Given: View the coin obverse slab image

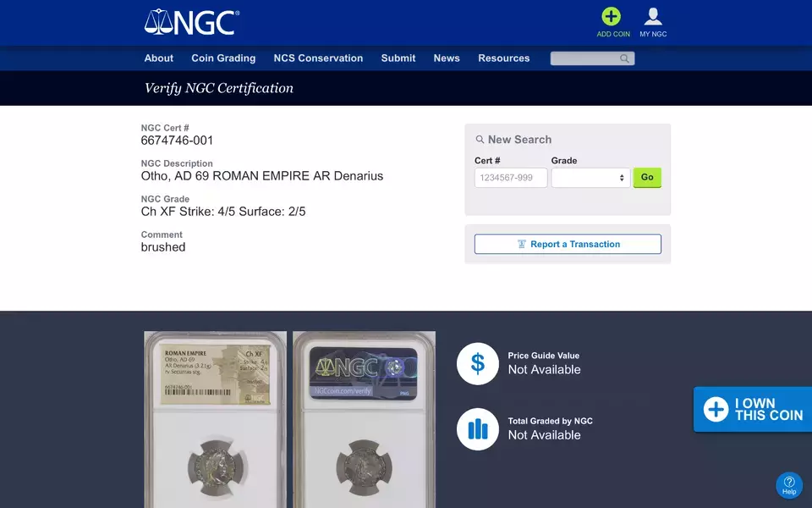Looking at the screenshot, I should tap(216, 419).
